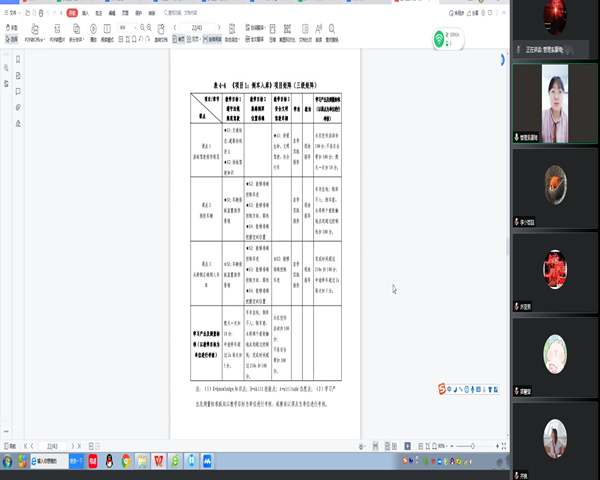Open the WPS app in taskbar
The width and height of the screenshot is (600, 480).
point(158,461)
